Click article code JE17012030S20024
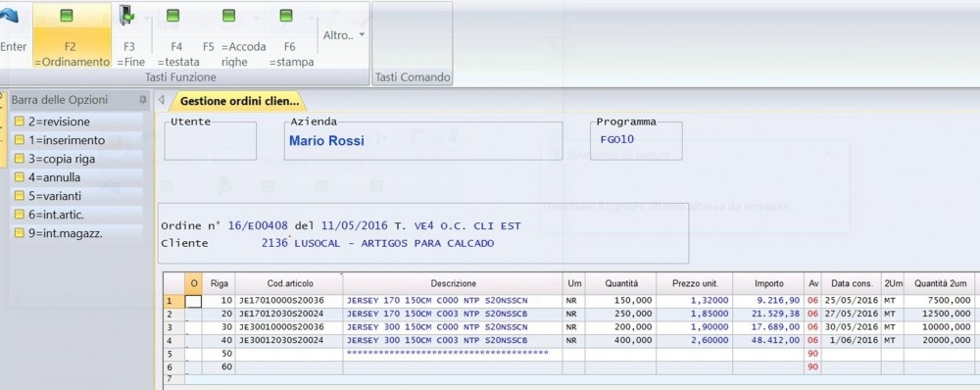This screenshot has height=390, width=980. pos(281,314)
